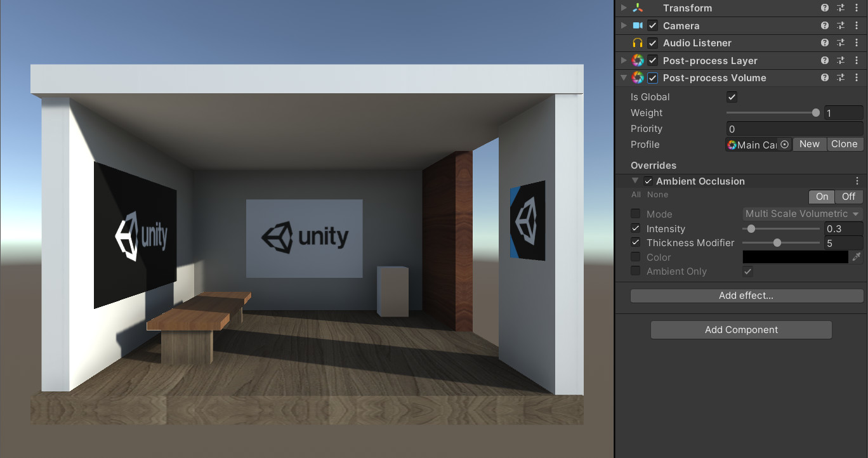The width and height of the screenshot is (868, 458).
Task: Click the Overrides heading text
Action: 654,166
